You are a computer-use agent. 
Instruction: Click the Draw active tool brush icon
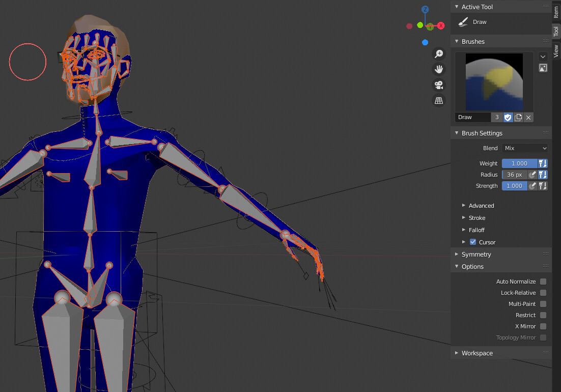(x=463, y=22)
